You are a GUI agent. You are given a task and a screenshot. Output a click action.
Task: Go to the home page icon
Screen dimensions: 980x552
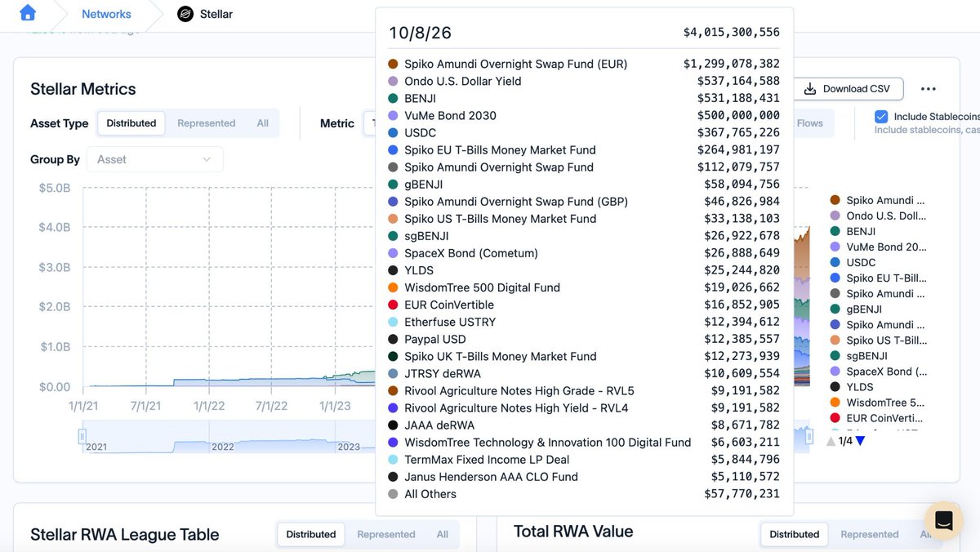click(x=27, y=13)
